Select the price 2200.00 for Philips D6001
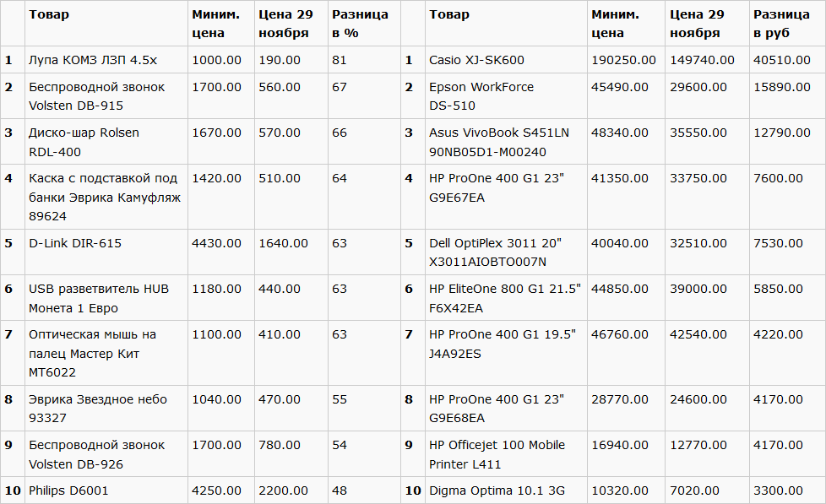The image size is (826, 504). [x=283, y=490]
